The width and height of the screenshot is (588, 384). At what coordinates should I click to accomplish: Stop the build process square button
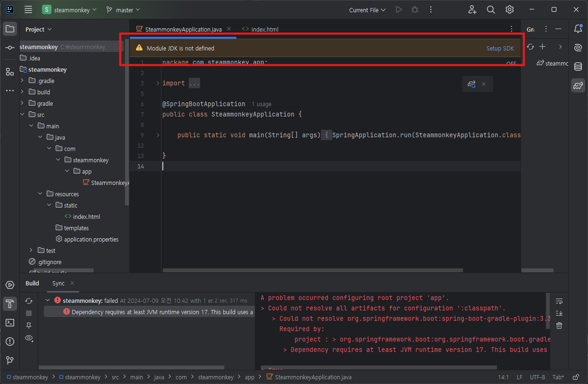pyautogui.click(x=29, y=313)
